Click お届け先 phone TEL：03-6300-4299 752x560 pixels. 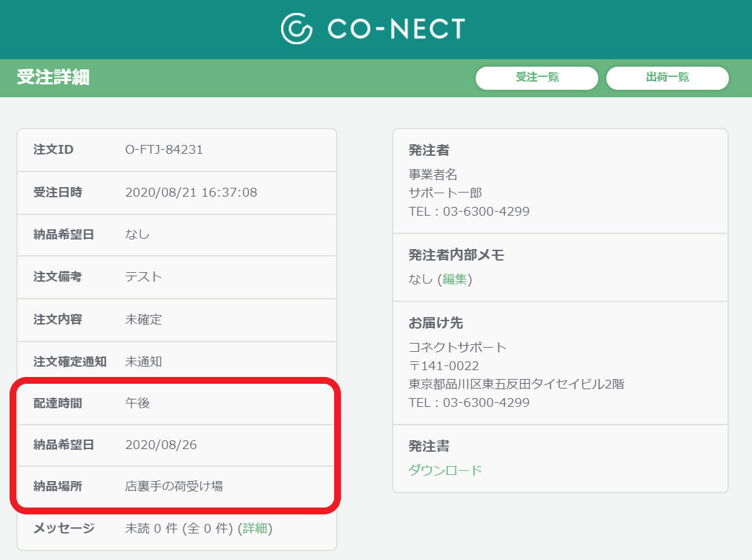point(469,403)
